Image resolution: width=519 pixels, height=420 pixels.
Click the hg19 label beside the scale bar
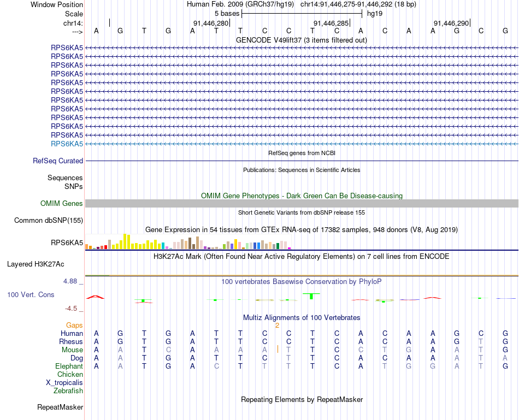[375, 14]
